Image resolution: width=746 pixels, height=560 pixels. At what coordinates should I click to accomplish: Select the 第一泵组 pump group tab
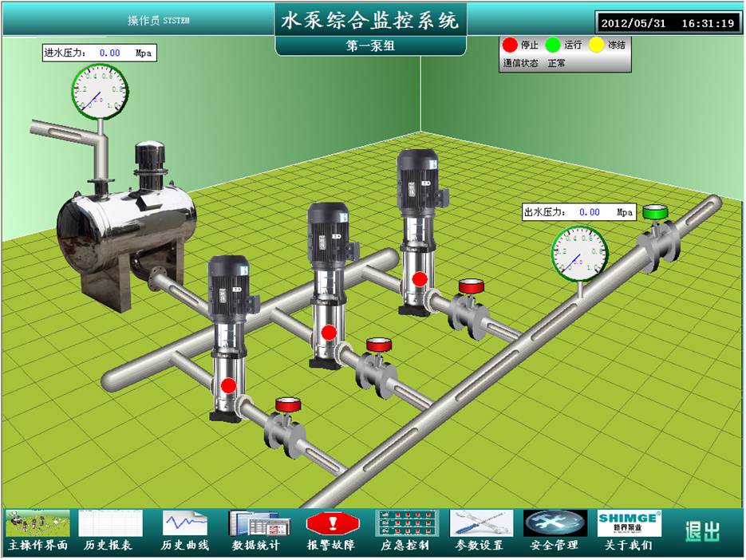click(x=370, y=46)
